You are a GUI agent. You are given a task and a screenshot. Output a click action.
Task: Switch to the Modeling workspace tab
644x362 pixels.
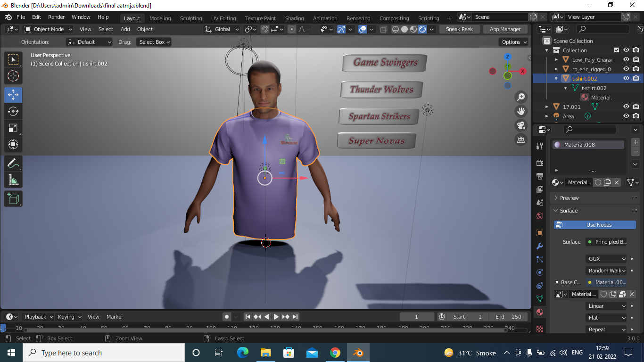(160, 18)
